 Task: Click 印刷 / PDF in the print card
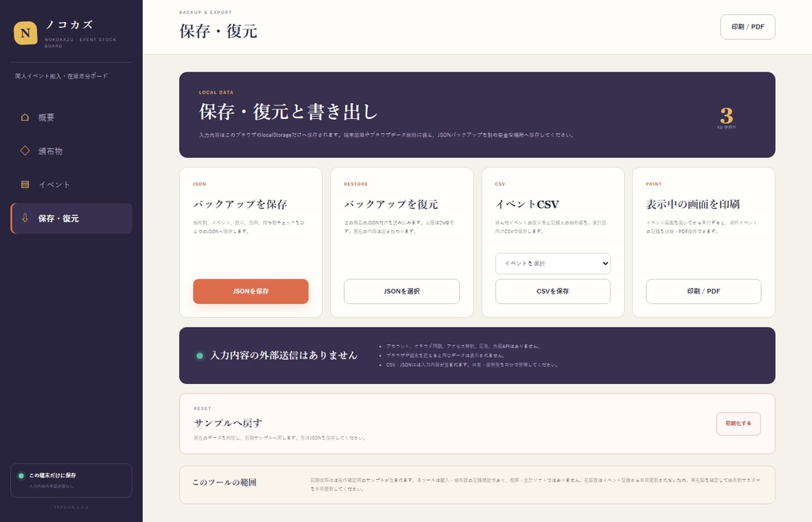coord(704,291)
